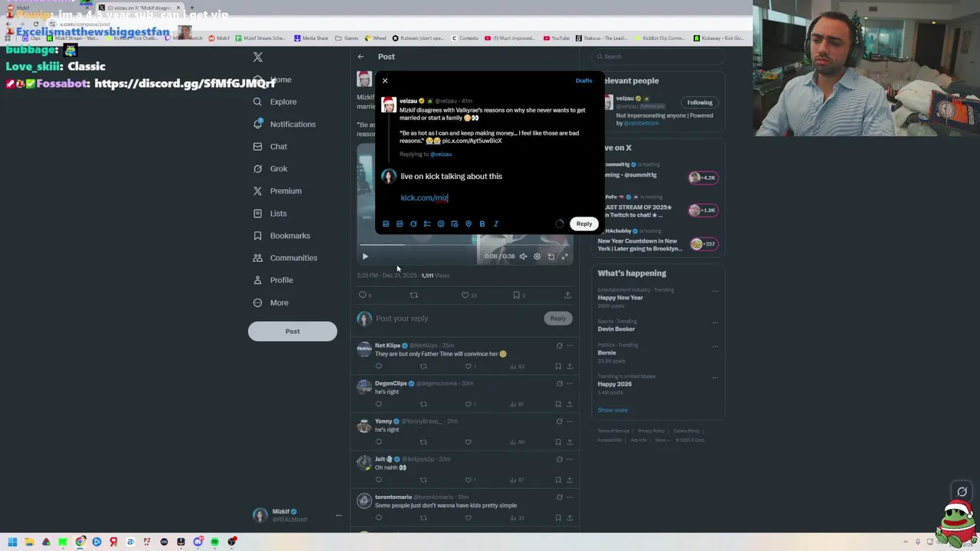This screenshot has width=980, height=551.
Task: Open Devin Booker trend options
Action: (715, 322)
